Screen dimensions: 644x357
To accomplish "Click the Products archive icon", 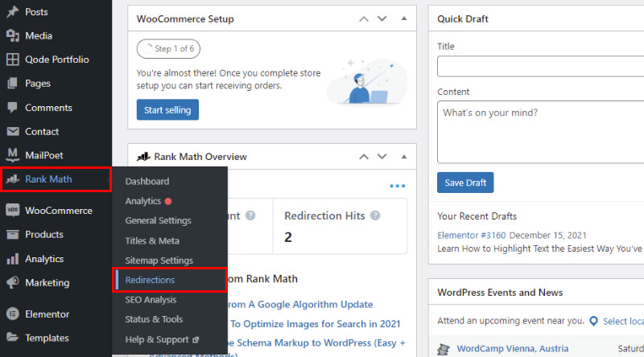I will coord(13,234).
